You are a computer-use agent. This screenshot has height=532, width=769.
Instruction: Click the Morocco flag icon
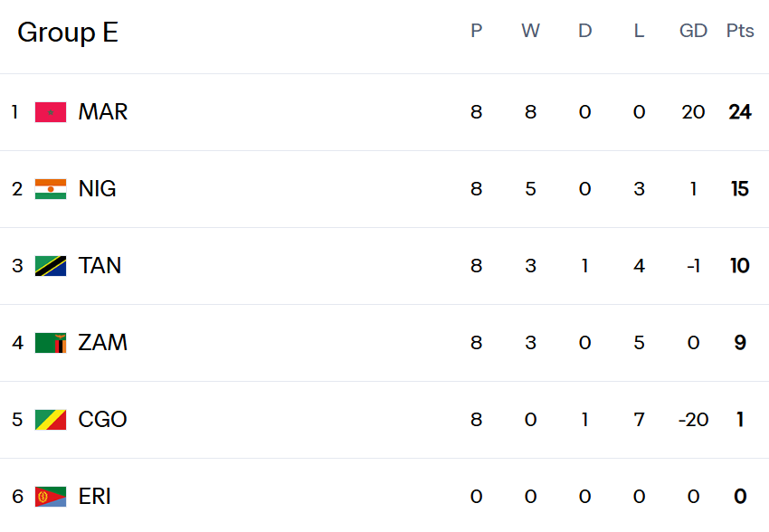(x=51, y=112)
